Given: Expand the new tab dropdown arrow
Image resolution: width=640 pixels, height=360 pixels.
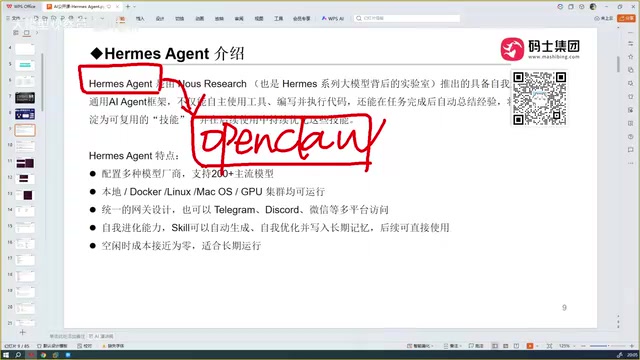Looking at the screenshot, I should pyautogui.click(x=135, y=7).
